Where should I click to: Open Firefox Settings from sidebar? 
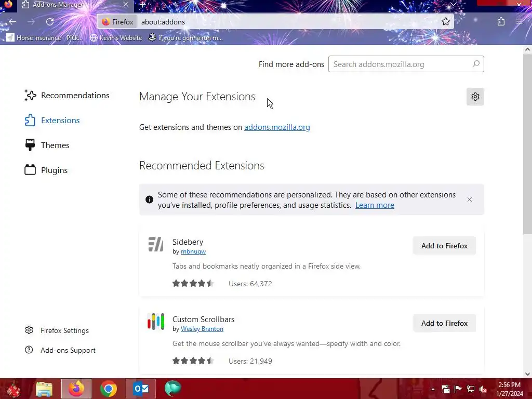coord(57,330)
